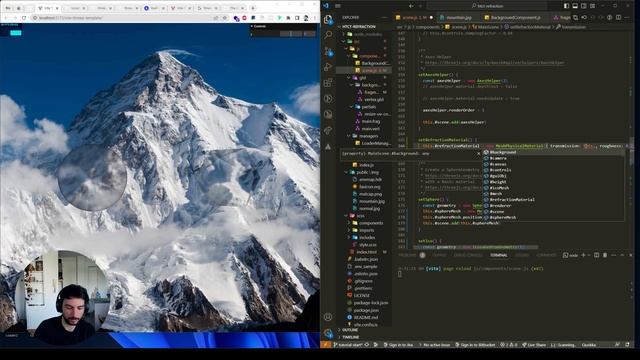The height and width of the screenshot is (360, 640).
Task: Toggle the primary side bar layout icon
Action: coord(566,6)
